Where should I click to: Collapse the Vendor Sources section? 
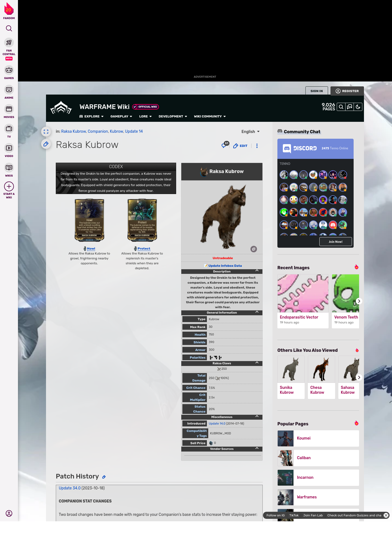tap(257, 448)
